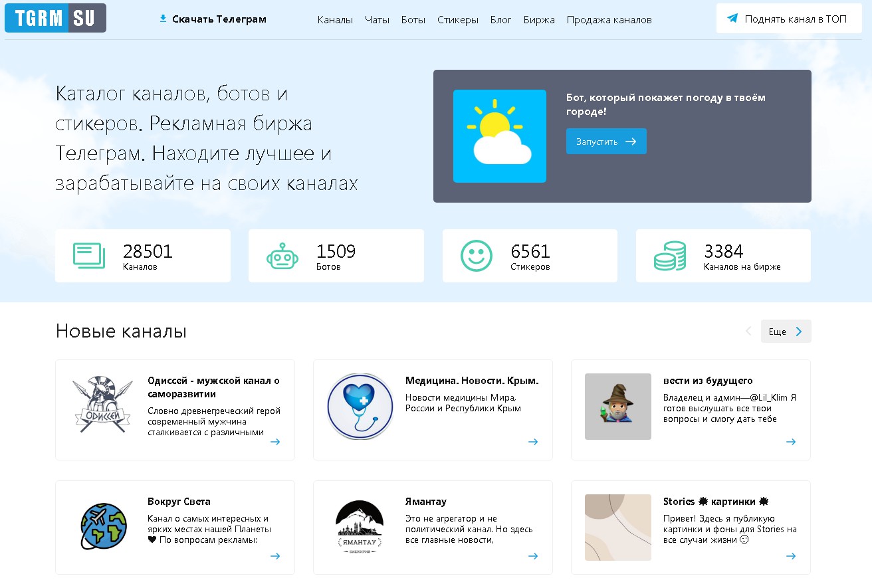Click the Поднять канал в ТОП button
Image resolution: width=872 pixels, height=588 pixels.
tap(789, 19)
